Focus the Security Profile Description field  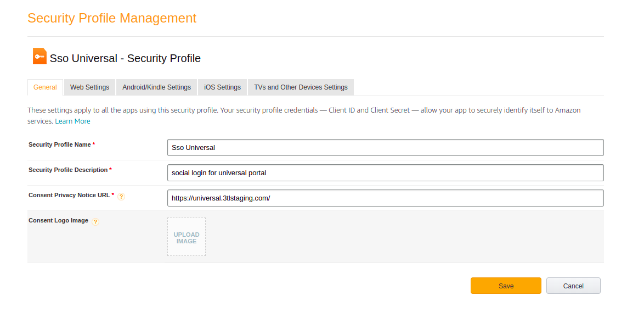(x=385, y=172)
